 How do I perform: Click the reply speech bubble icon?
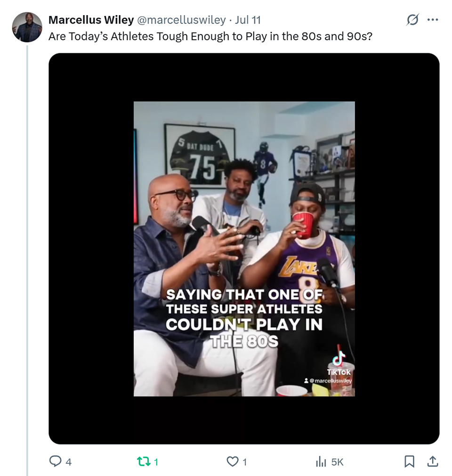pyautogui.click(x=56, y=461)
